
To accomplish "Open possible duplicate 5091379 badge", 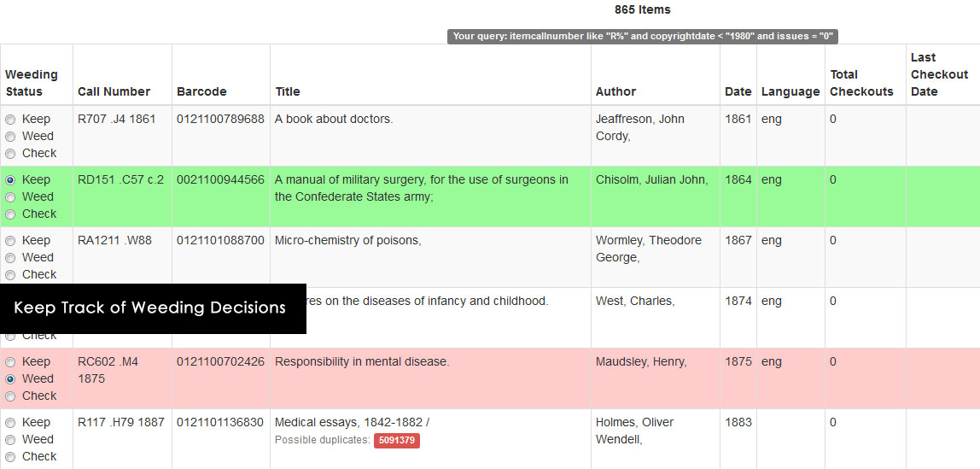I will tap(397, 440).
